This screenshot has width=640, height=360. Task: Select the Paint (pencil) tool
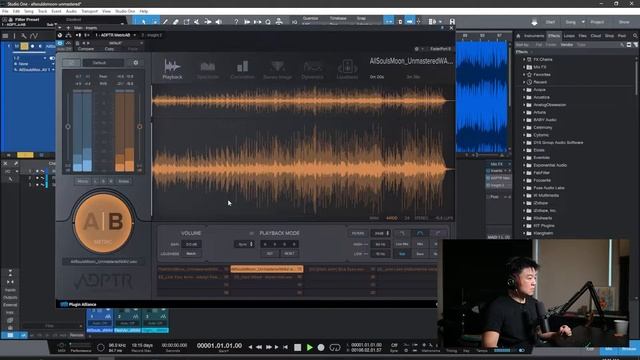(165, 22)
